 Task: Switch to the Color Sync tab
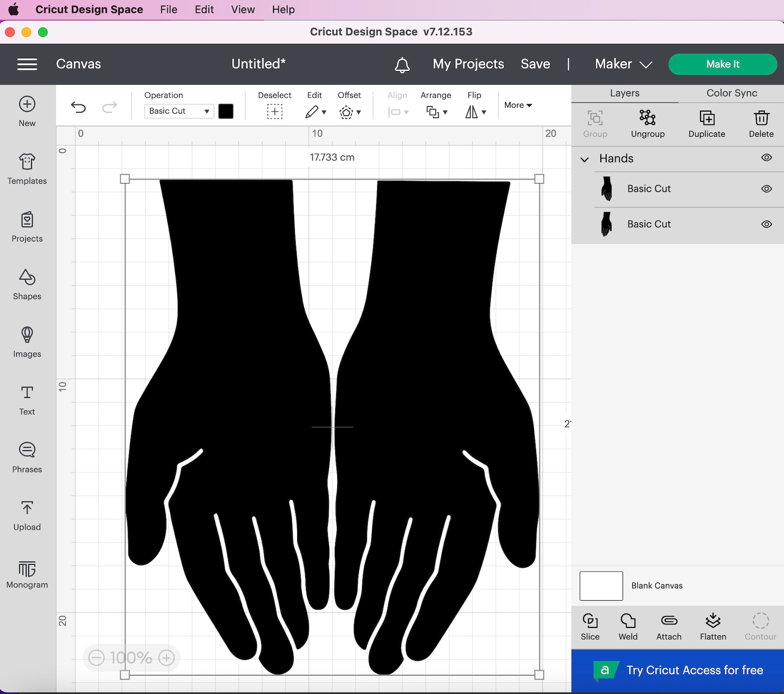(x=732, y=93)
